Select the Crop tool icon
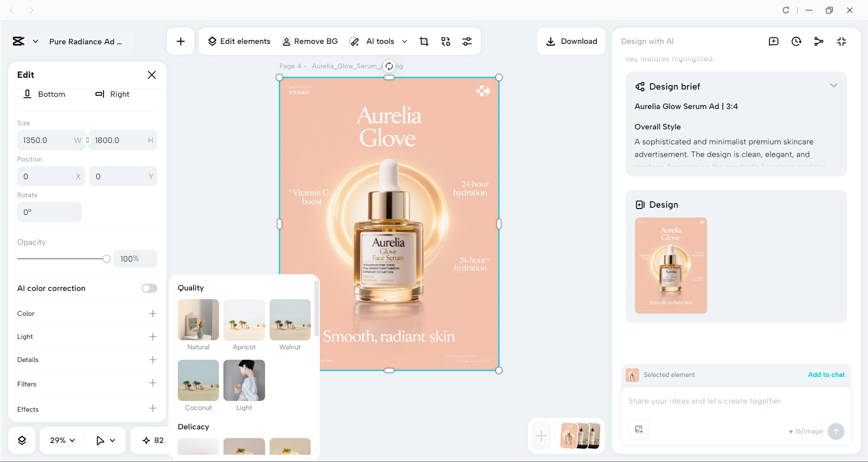 [x=424, y=42]
